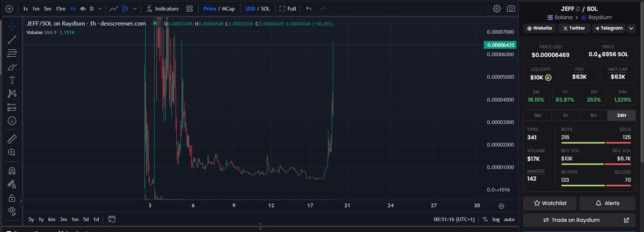
Task: Select the 5d date range
Action: pos(86,219)
